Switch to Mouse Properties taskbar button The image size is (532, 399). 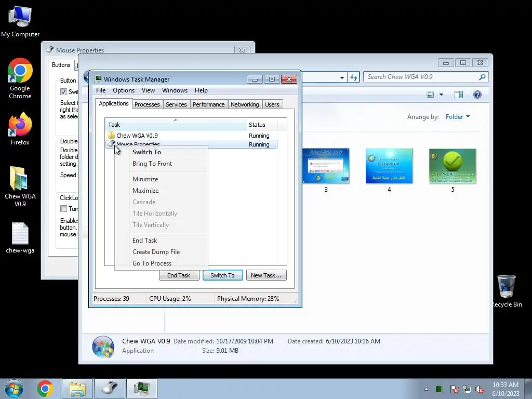coord(110,389)
